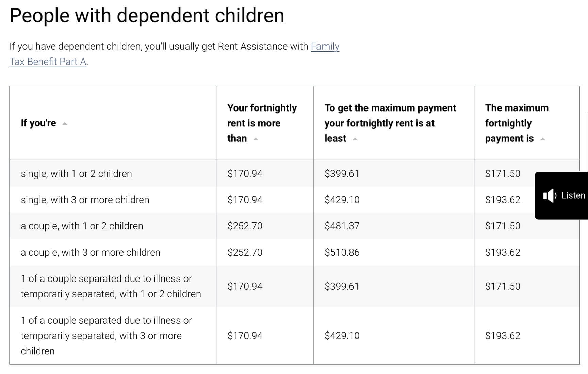Click separated couple row with 1 or 2 children

tap(111, 286)
